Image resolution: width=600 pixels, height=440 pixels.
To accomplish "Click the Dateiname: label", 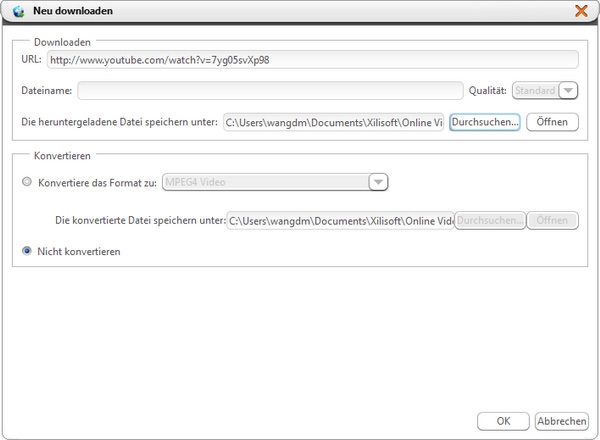I will tap(47, 91).
